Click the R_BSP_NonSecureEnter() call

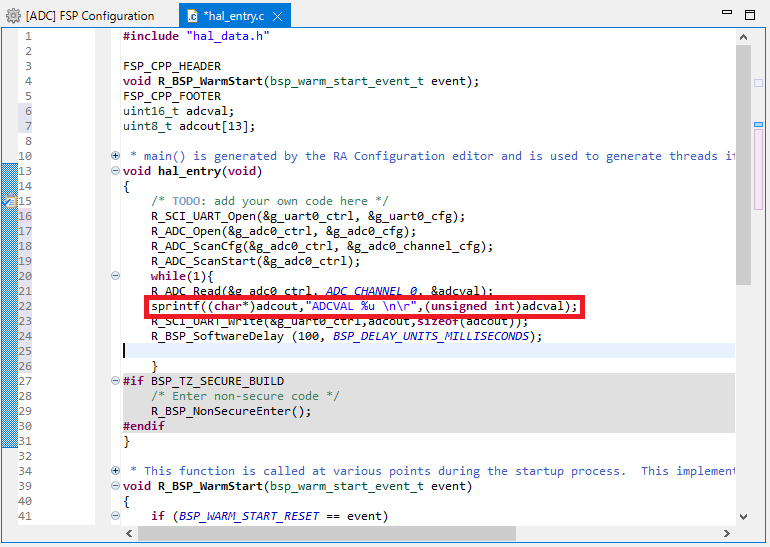231,411
